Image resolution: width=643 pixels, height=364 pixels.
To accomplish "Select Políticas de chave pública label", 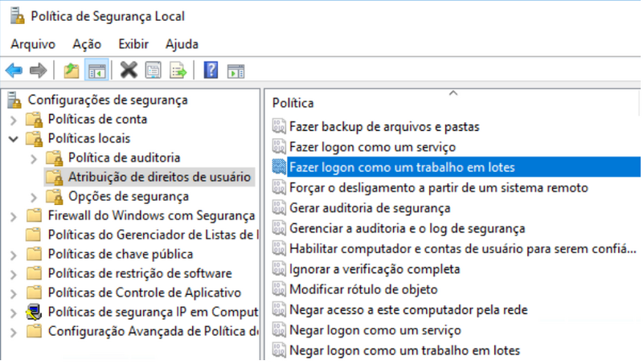I will pos(120,254).
